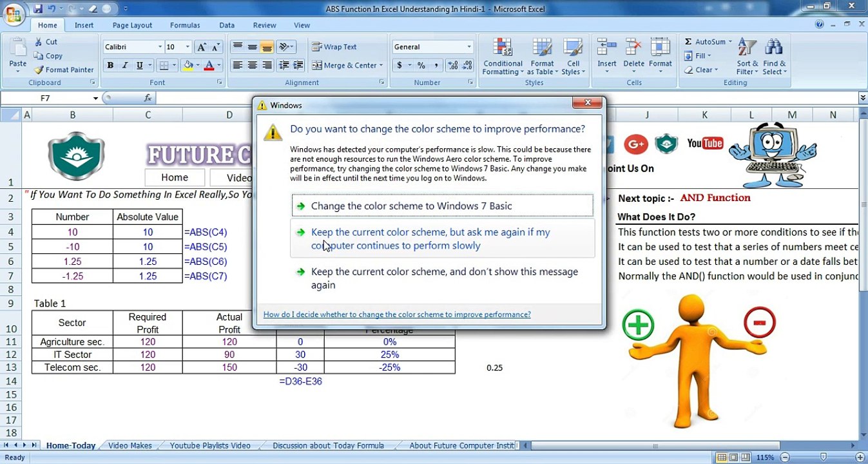Click the AutoSum button
This screenshot has height=464, width=868.
coord(708,42)
